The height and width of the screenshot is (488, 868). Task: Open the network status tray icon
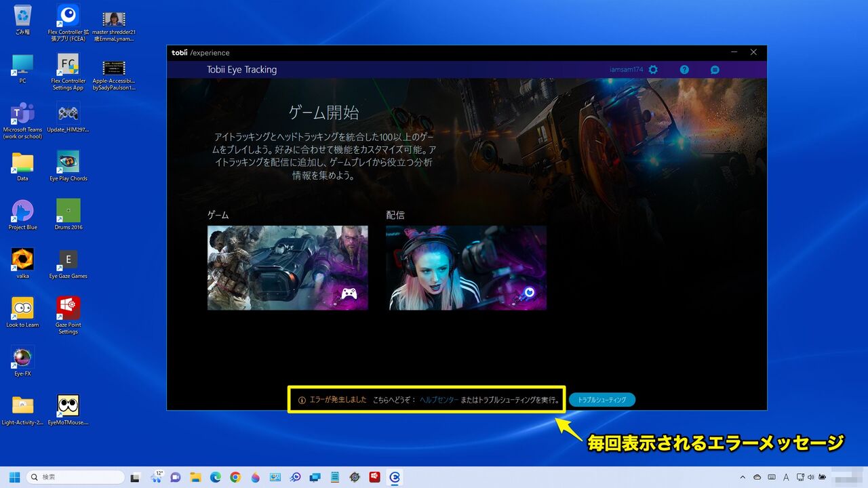(x=800, y=477)
